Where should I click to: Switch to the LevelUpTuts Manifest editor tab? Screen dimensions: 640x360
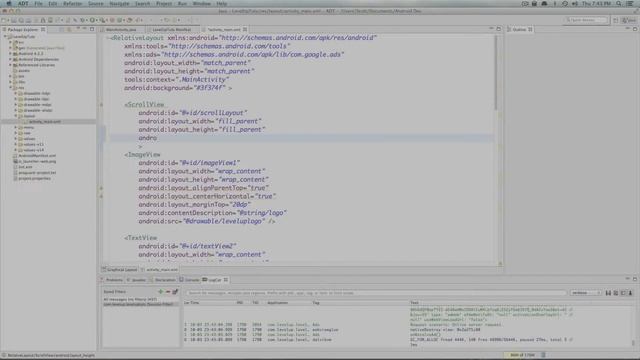pos(171,30)
